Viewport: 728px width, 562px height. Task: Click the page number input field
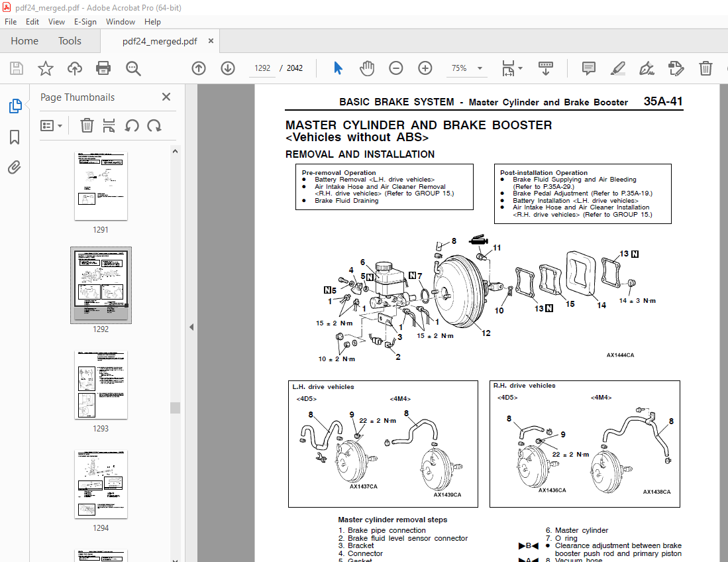click(263, 68)
